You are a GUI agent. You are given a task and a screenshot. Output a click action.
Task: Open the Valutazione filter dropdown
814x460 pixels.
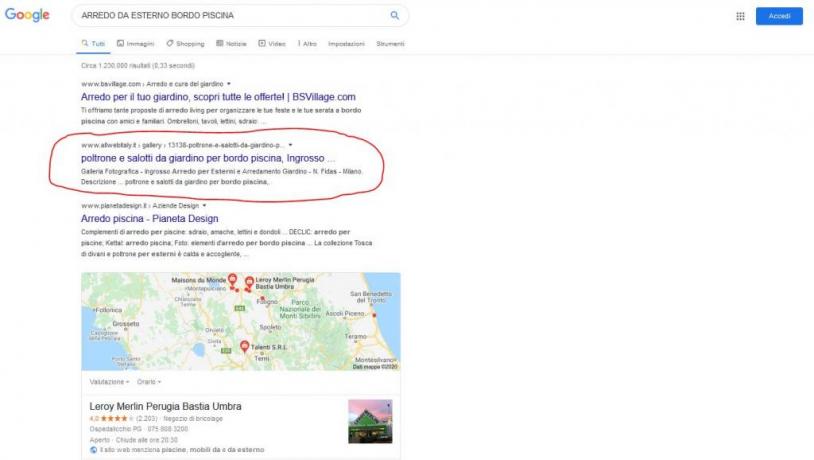click(x=109, y=382)
